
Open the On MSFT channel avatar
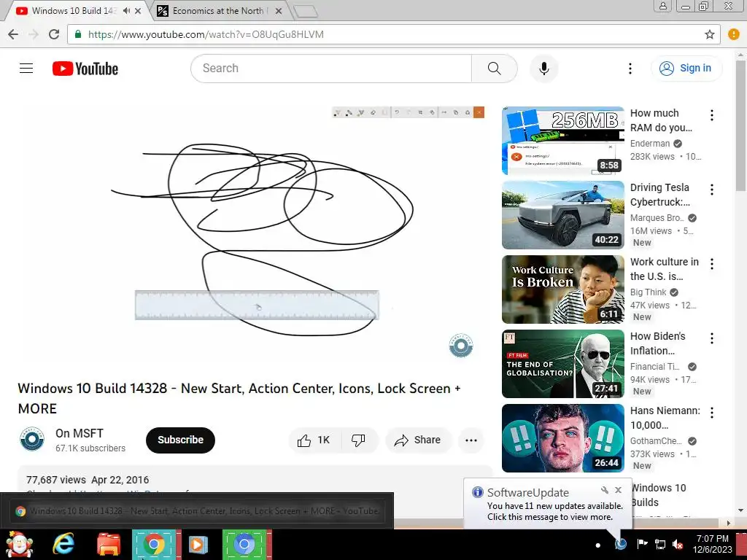(x=32, y=439)
